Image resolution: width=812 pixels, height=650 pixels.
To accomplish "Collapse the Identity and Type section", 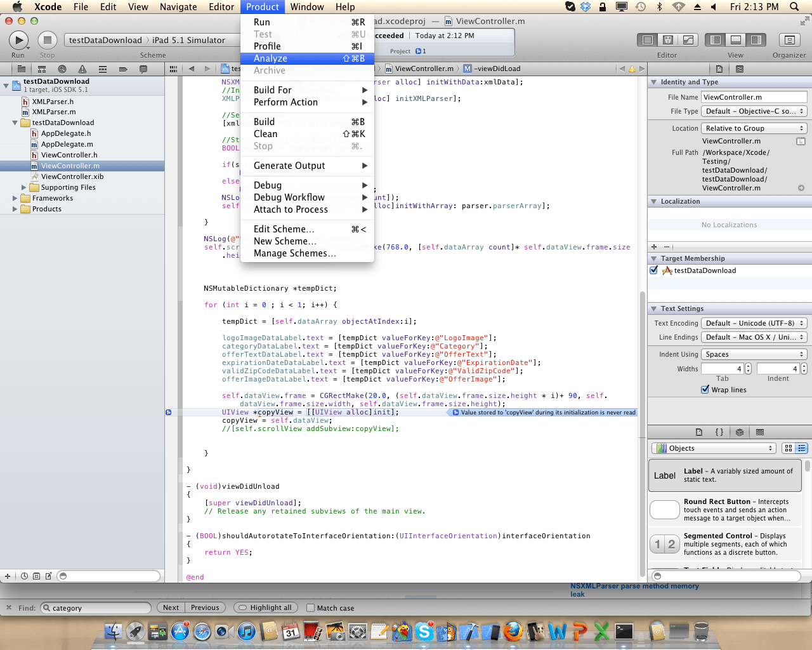I will click(x=654, y=83).
